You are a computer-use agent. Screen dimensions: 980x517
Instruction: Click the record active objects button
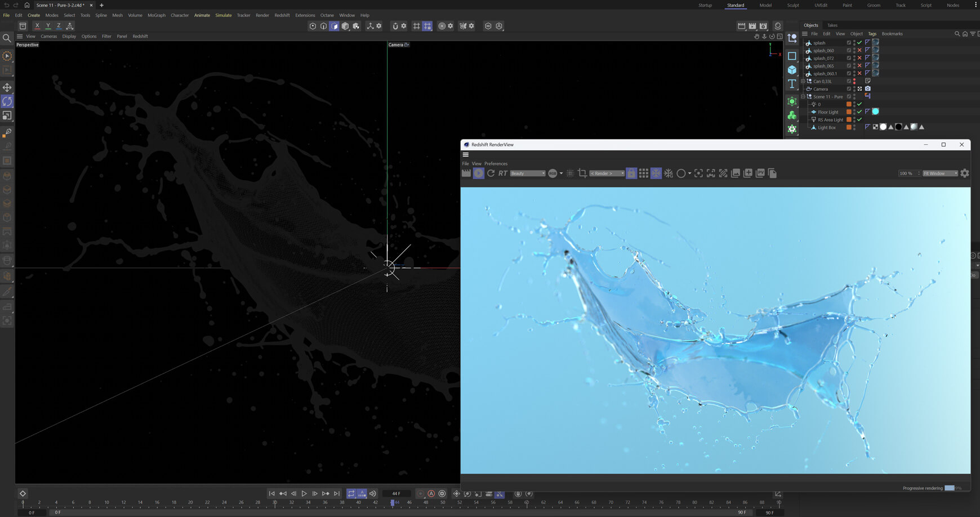tap(420, 494)
